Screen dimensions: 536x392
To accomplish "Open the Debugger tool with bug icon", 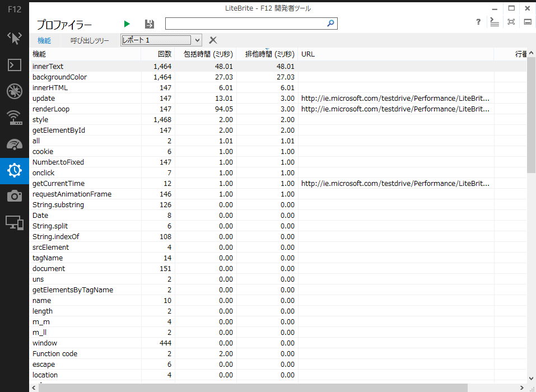I will coord(15,91).
